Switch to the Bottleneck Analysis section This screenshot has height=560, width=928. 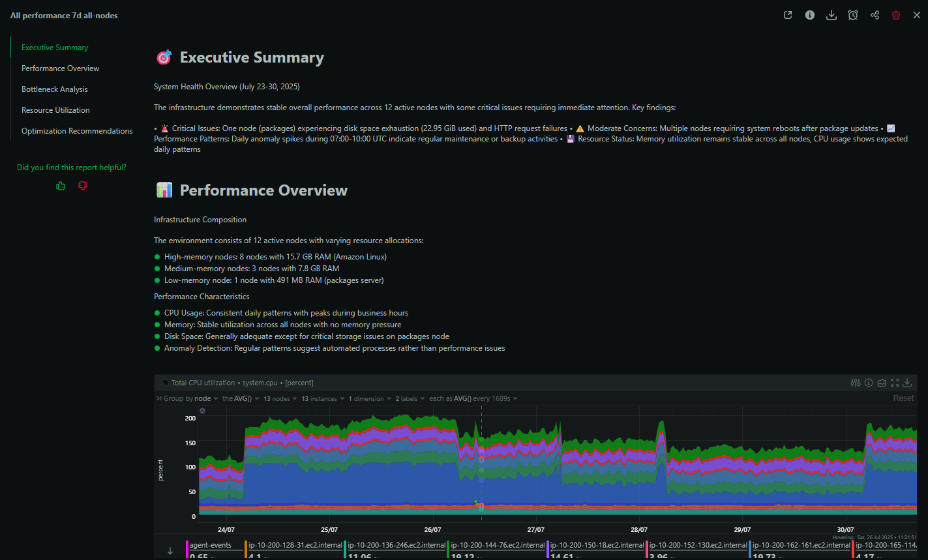pos(55,89)
